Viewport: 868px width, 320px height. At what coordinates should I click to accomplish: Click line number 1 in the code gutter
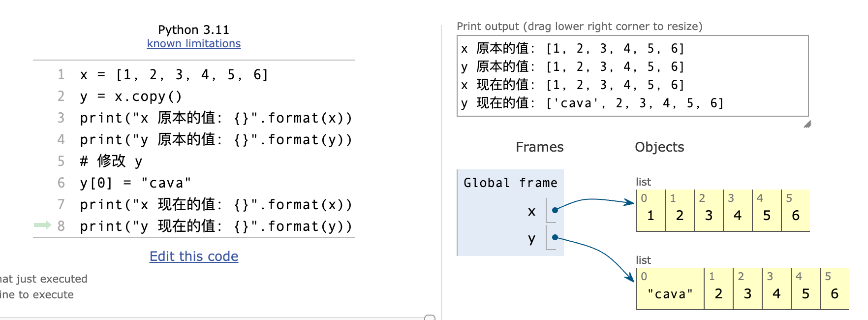point(61,75)
